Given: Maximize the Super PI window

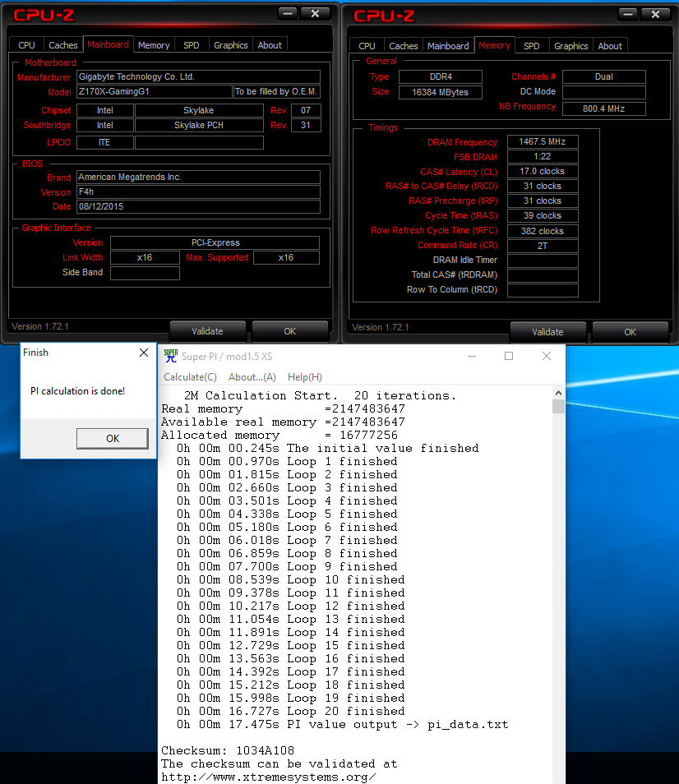Looking at the screenshot, I should pos(509,356).
